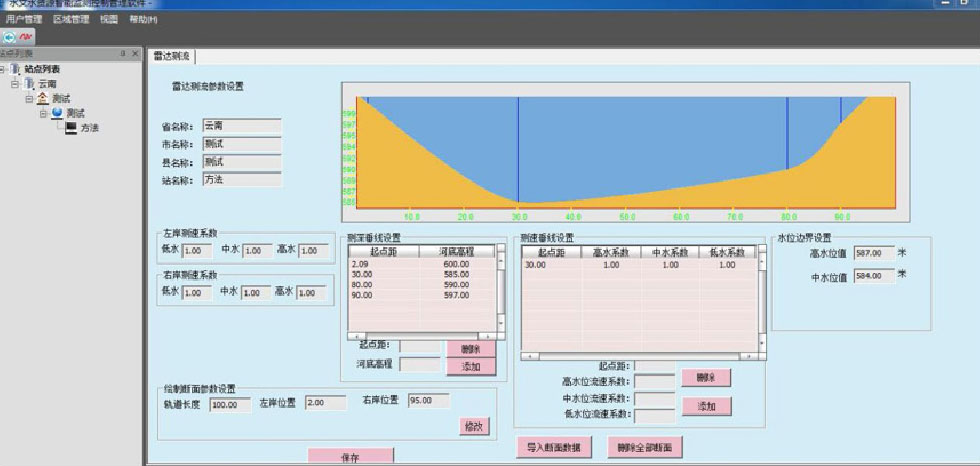Screen dimensions: 980x466
Task: Click 删除 button under depth vertical settings
Action: coord(471,349)
